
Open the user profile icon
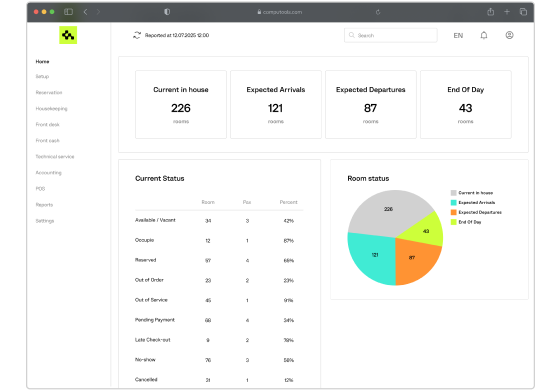coord(509,35)
